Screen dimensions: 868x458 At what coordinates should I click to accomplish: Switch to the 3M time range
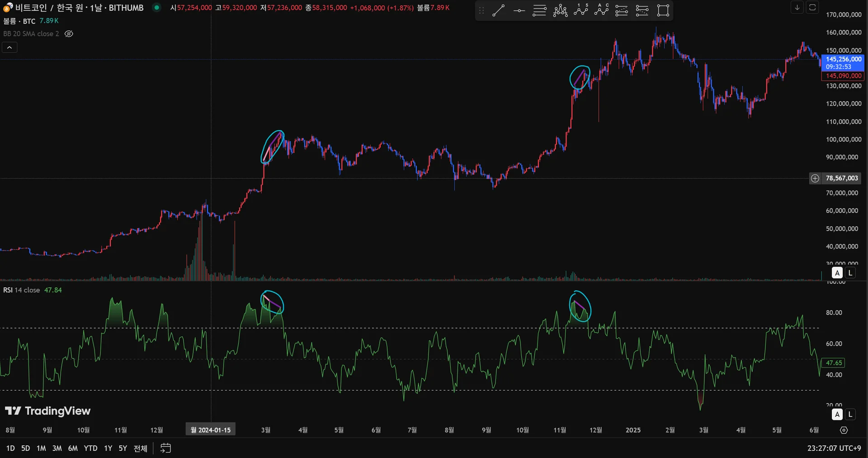point(57,448)
